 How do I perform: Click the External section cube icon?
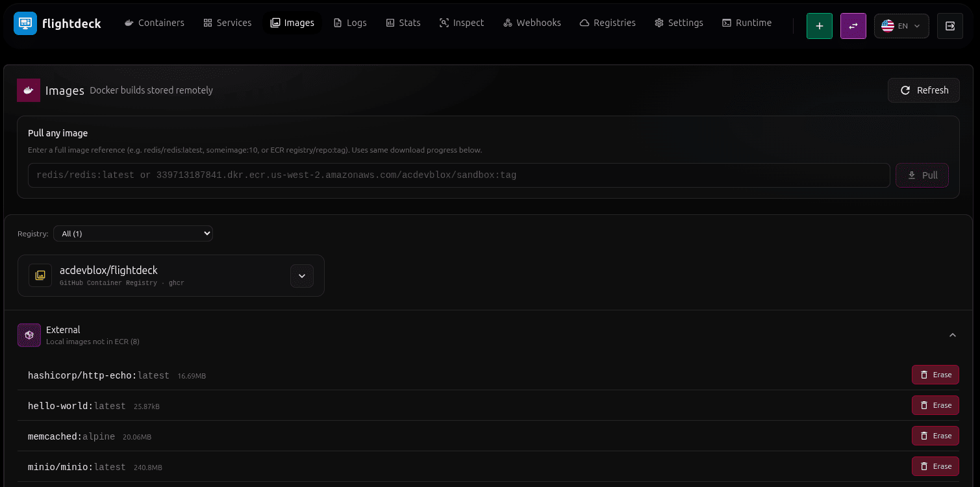29,335
